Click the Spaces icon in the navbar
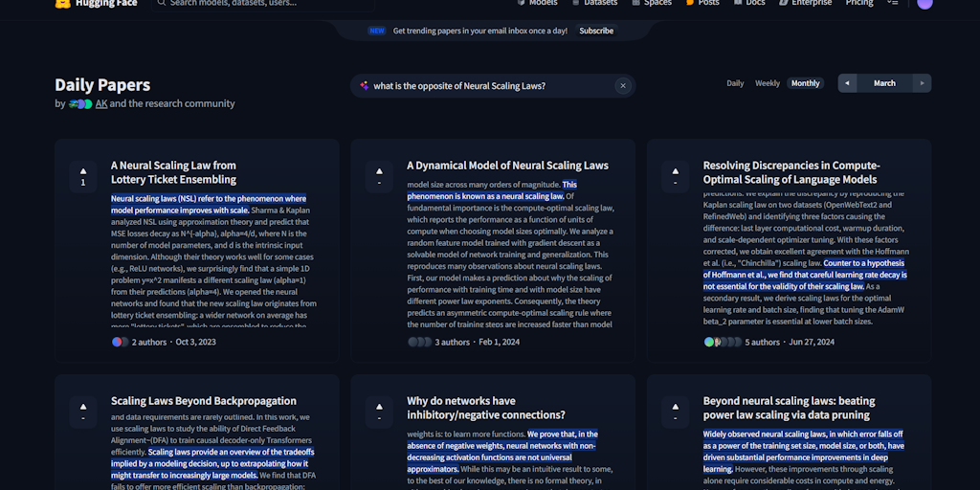 (635, 3)
